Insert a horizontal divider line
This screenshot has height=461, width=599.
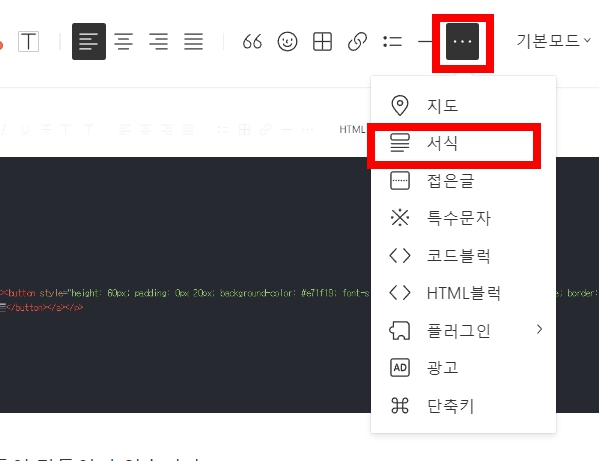click(x=425, y=41)
